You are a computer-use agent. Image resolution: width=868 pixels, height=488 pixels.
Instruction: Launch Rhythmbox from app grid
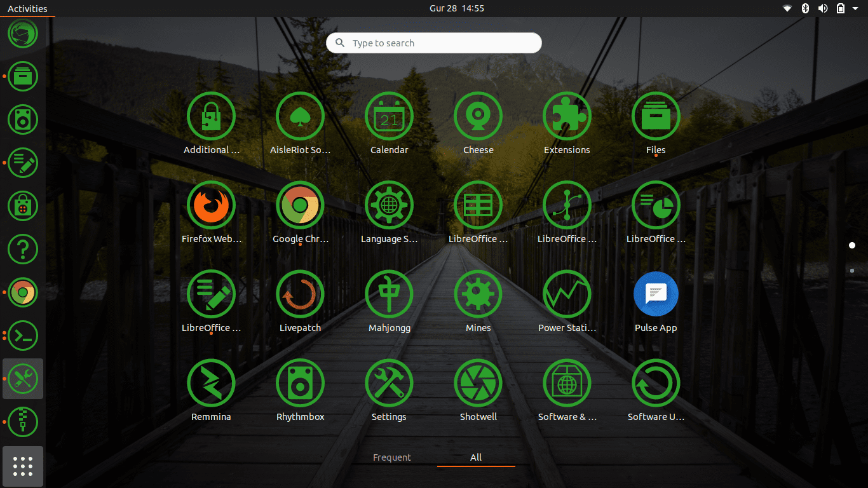tap(300, 383)
